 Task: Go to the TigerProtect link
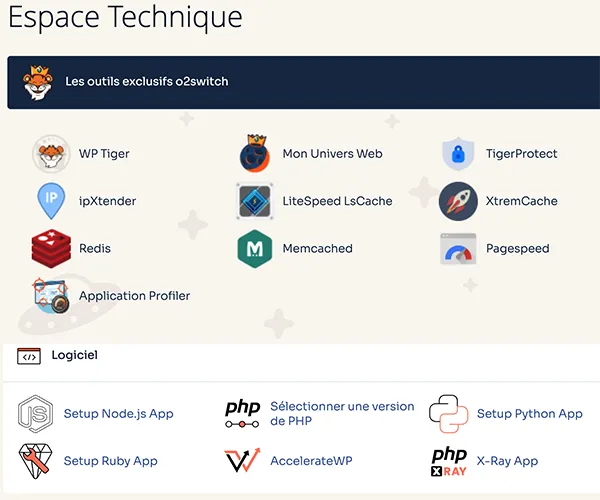point(522,153)
